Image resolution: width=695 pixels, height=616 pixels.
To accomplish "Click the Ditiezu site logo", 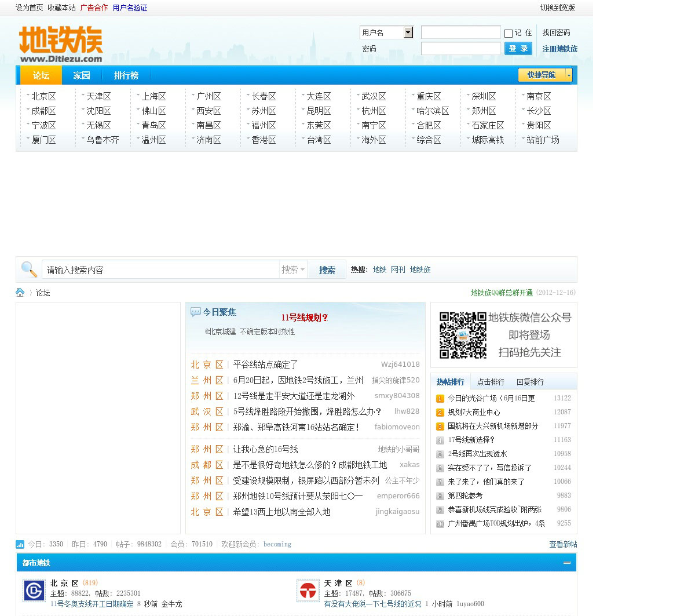I will point(61,44).
